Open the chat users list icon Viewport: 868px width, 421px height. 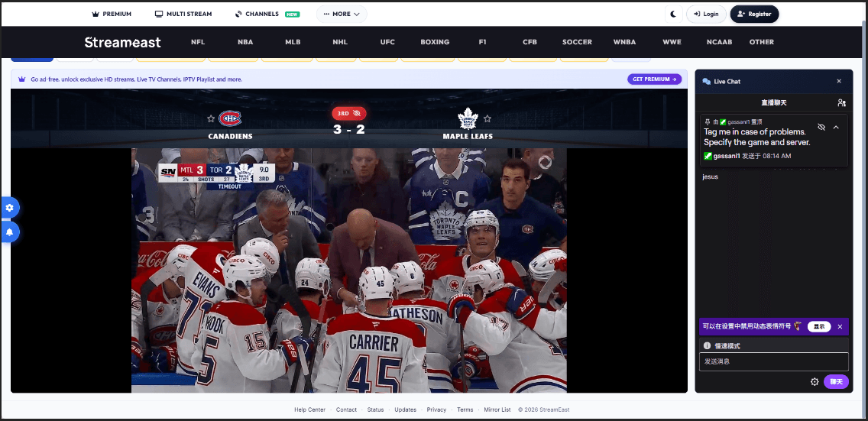841,103
